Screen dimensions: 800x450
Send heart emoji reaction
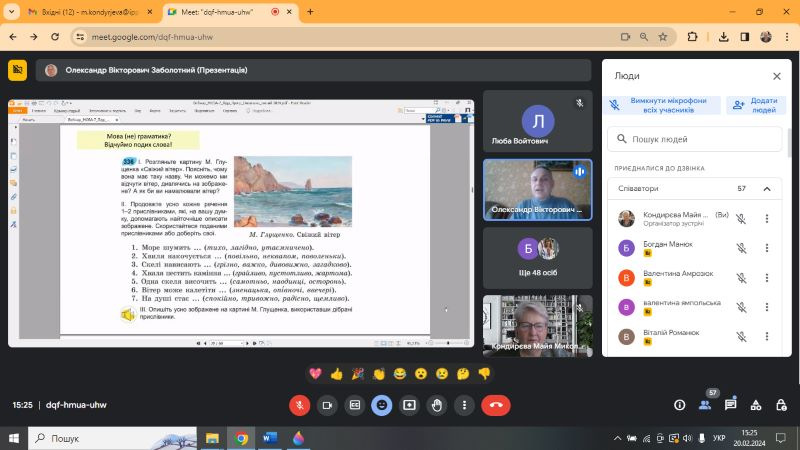pos(315,374)
